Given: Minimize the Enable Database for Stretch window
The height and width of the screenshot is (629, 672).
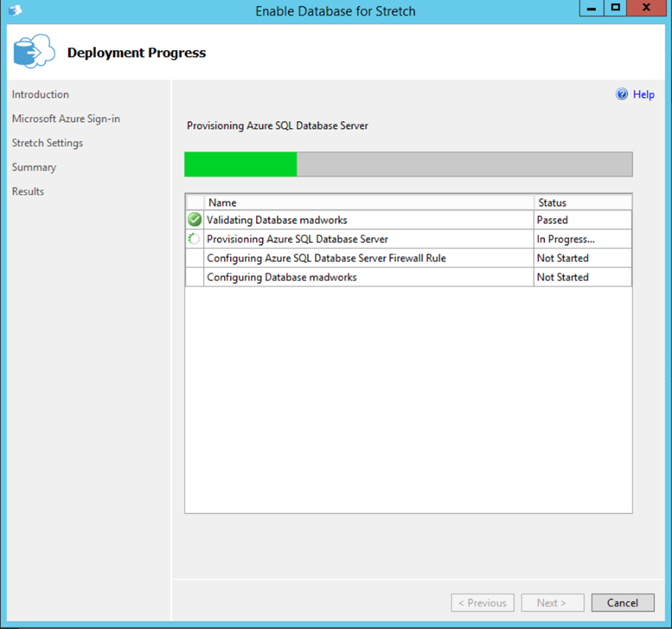Looking at the screenshot, I should [592, 8].
